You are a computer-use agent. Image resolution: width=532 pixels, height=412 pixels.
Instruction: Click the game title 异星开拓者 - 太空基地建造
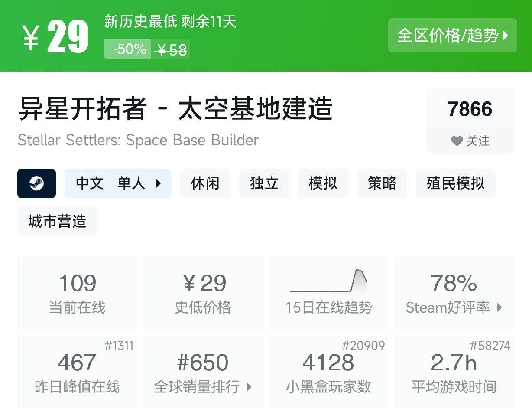pos(175,109)
